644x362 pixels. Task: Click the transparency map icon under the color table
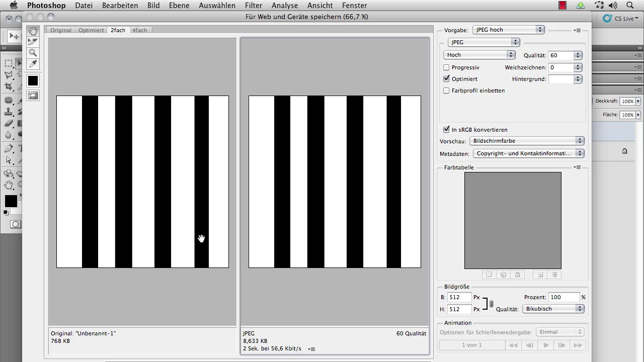click(x=488, y=275)
